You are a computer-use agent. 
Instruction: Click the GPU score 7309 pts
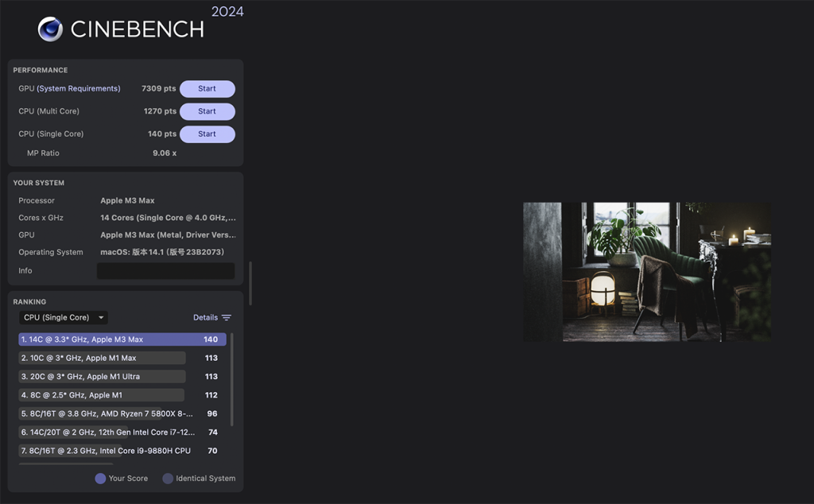click(x=159, y=89)
